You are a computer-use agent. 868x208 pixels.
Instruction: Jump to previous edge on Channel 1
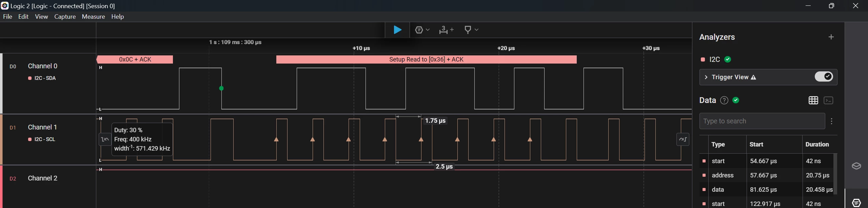105,139
